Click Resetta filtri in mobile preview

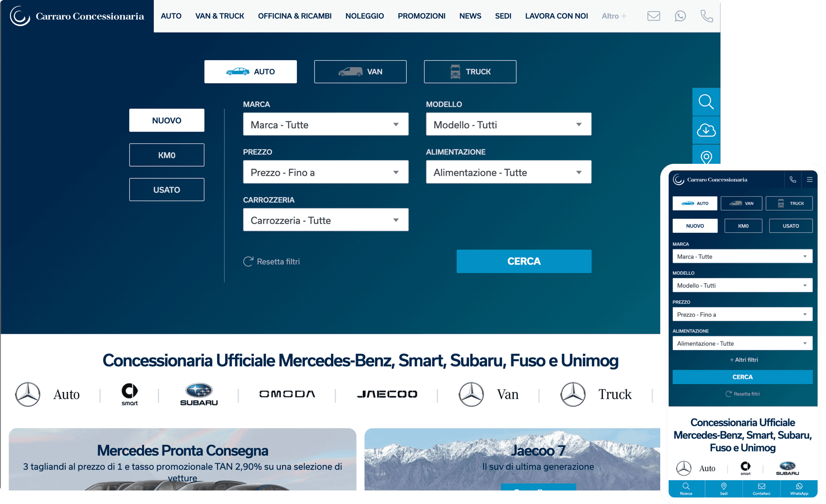point(742,394)
